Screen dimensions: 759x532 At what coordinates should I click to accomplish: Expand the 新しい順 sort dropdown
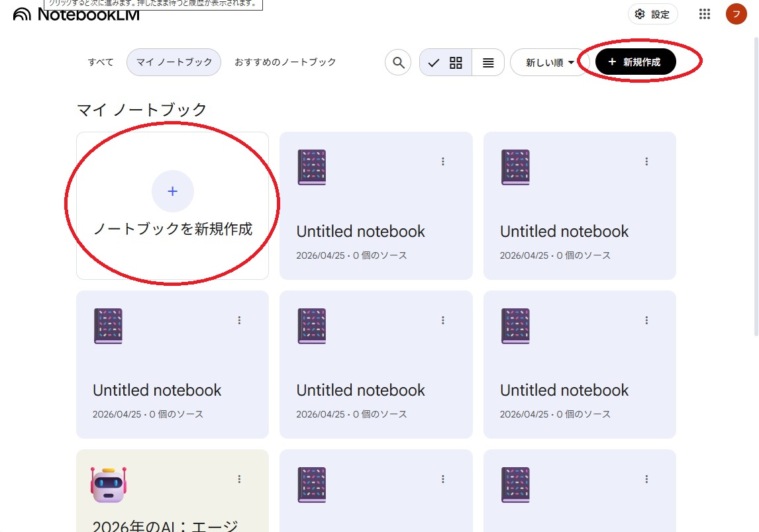550,62
